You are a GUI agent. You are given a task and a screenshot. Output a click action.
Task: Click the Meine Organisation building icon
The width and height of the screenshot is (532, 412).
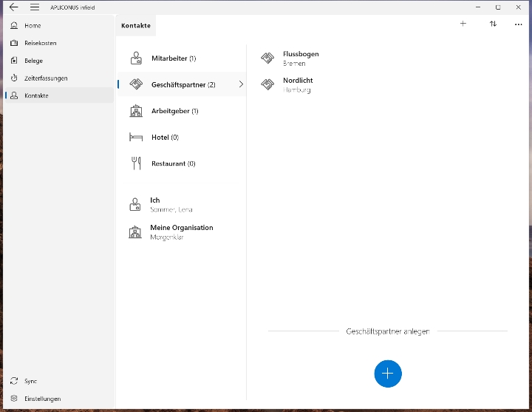point(135,232)
